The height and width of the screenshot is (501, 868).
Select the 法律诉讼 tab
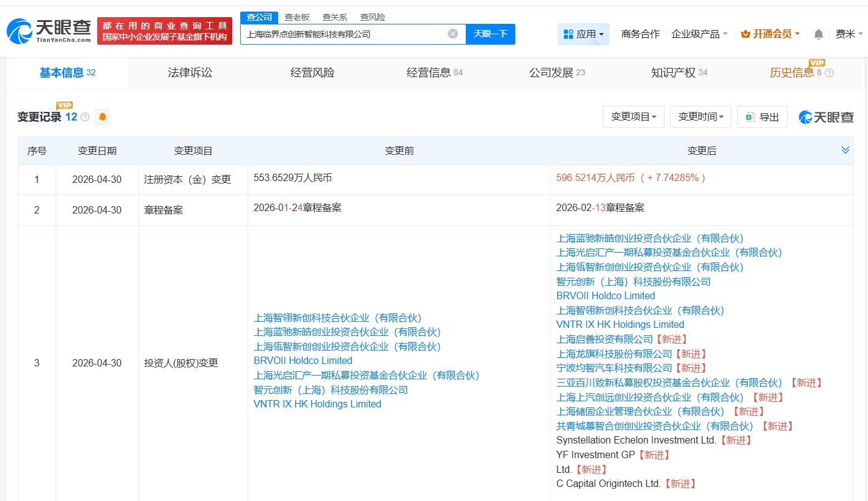(x=190, y=73)
